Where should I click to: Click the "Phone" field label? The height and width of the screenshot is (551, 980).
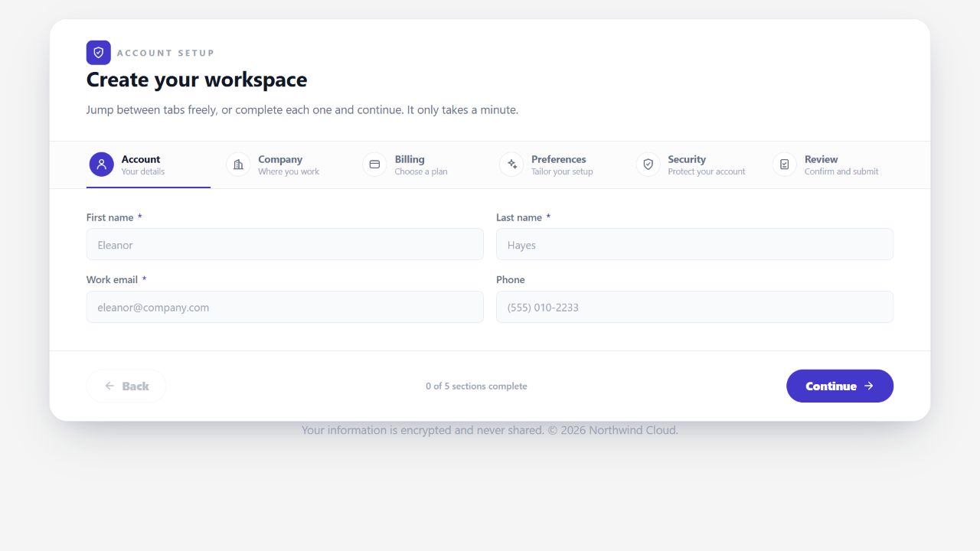click(x=511, y=280)
